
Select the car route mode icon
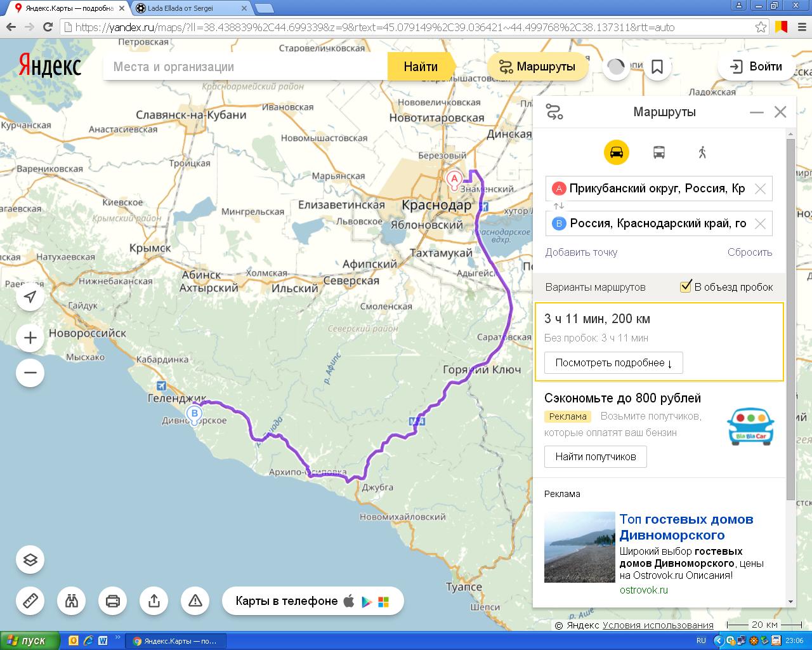click(x=616, y=152)
